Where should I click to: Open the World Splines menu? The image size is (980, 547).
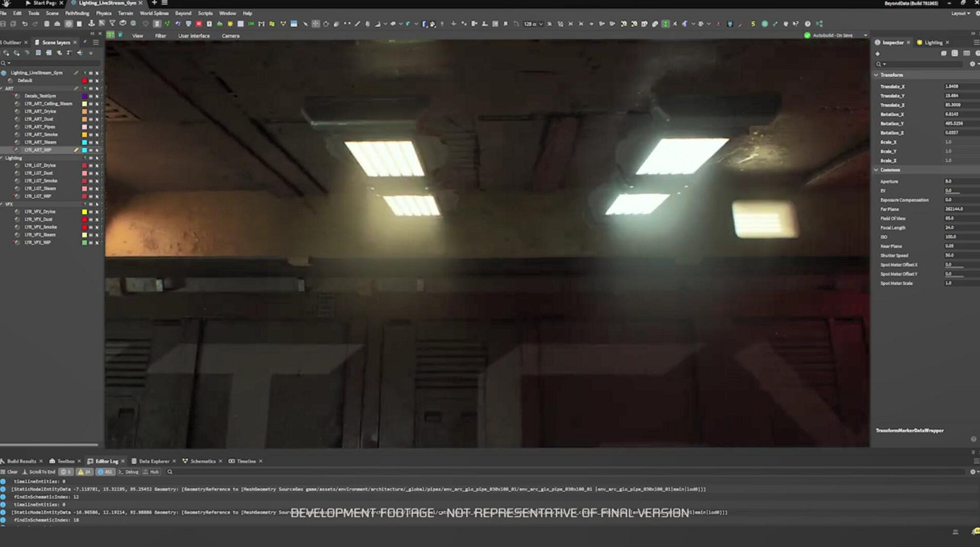point(154,13)
